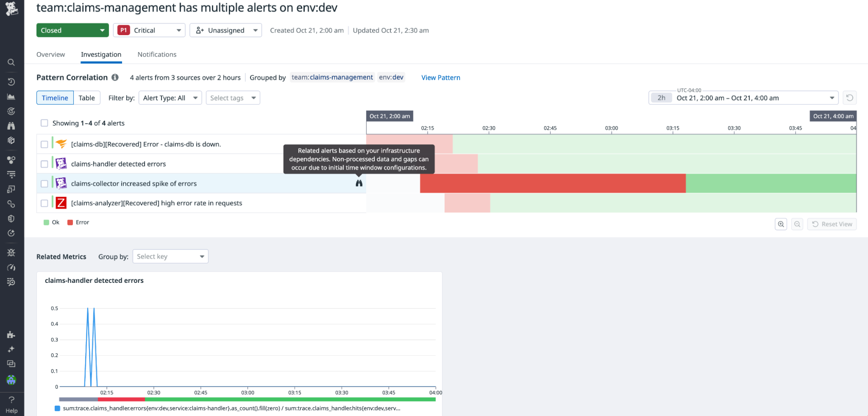Open the Datadog search icon in sidebar

11,62
